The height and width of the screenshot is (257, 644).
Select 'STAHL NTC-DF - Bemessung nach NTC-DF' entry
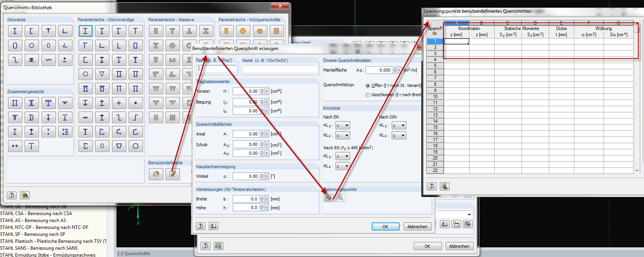click(x=44, y=227)
